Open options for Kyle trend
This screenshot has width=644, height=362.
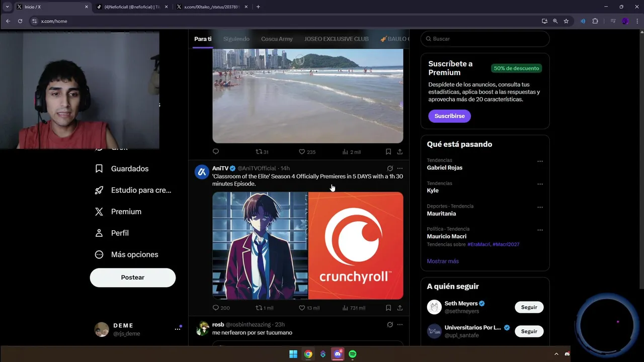540,184
